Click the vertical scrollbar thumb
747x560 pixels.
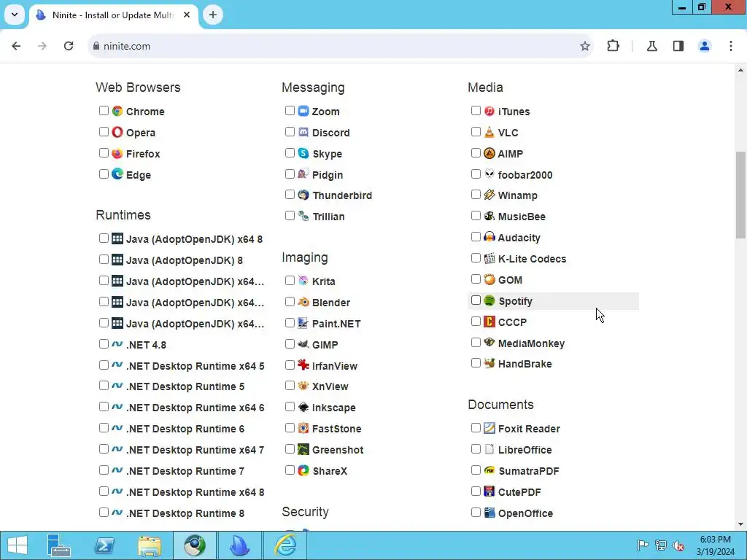(740, 195)
